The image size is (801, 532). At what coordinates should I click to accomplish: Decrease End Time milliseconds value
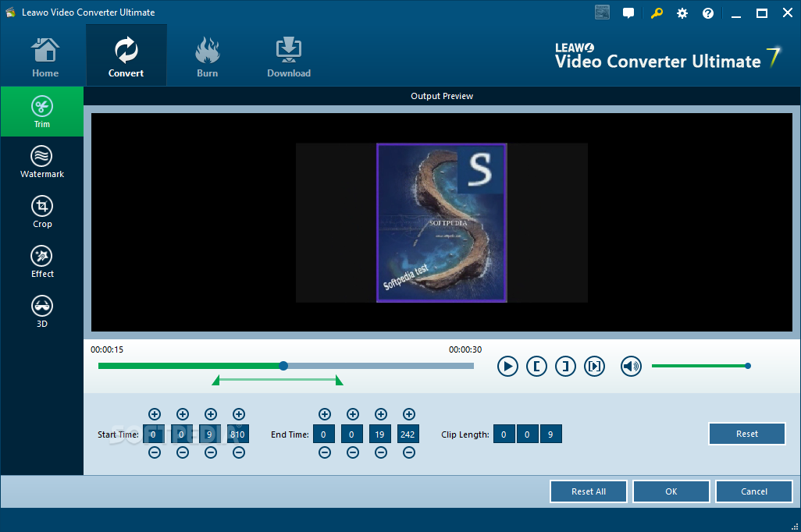tap(408, 452)
